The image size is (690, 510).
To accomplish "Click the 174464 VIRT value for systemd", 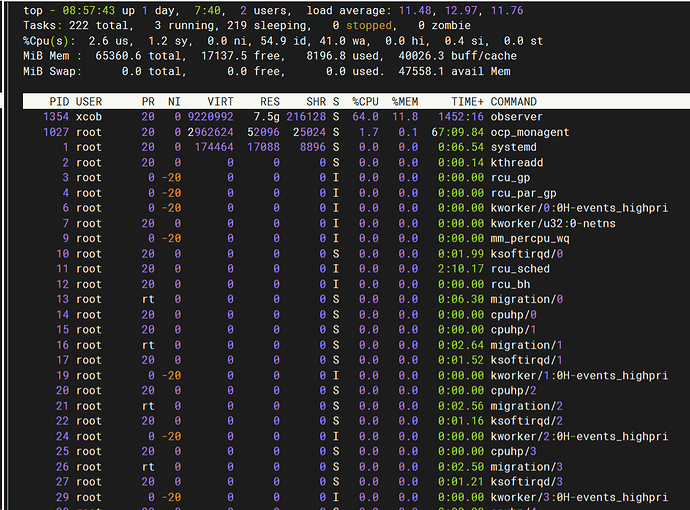I will point(214,147).
